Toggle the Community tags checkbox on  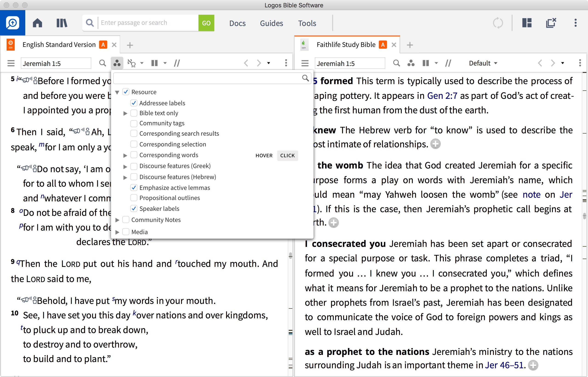[x=134, y=123]
